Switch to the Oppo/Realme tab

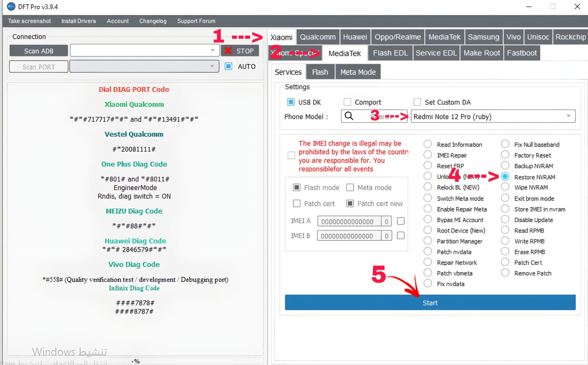click(x=398, y=37)
